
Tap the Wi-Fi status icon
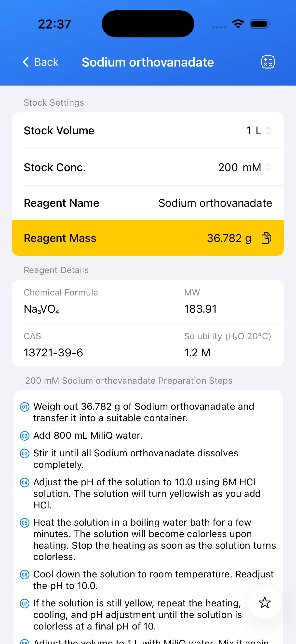(x=238, y=24)
